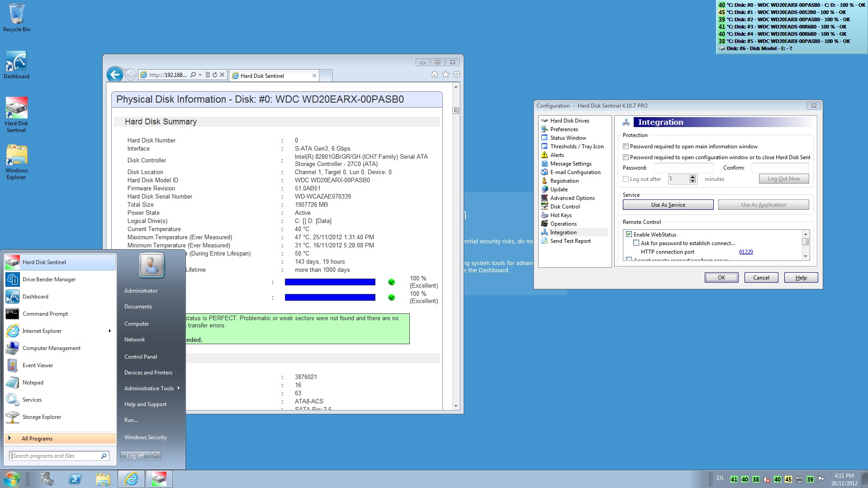868x488 pixels.
Task: Go back in Internet Explorer
Action: pyautogui.click(x=115, y=75)
